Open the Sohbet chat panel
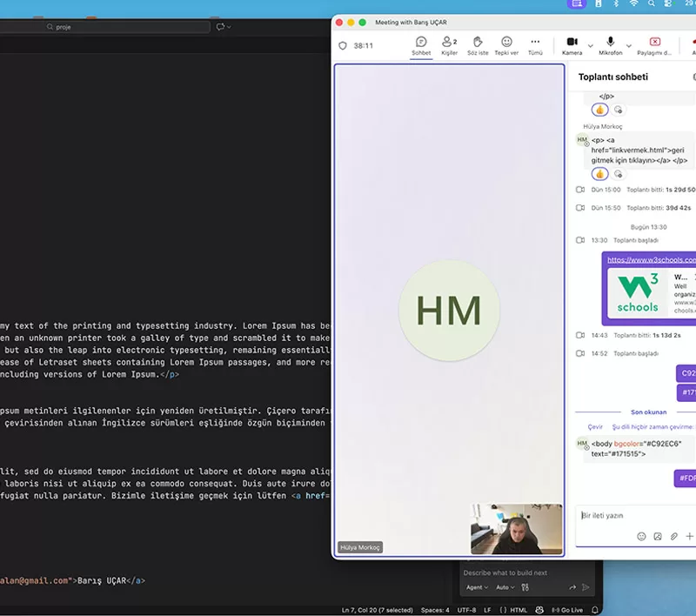 (x=421, y=46)
